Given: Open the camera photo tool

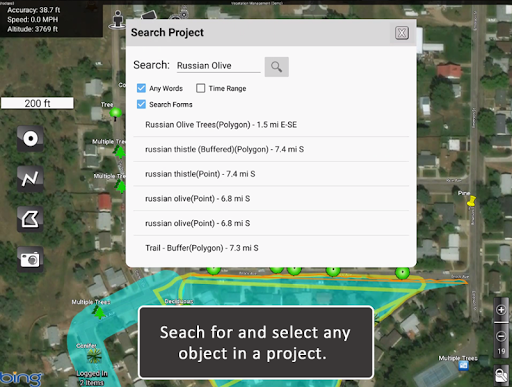Looking at the screenshot, I should tap(30, 259).
